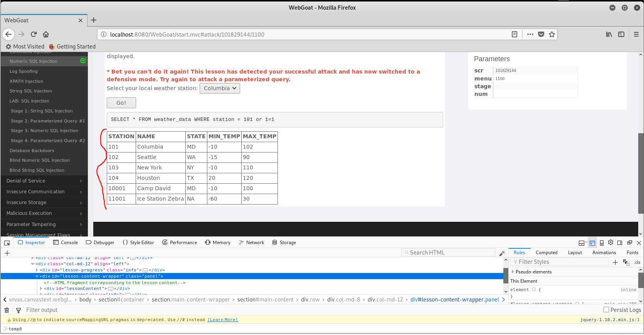Close the WebGoat browser tab
644x335 pixels.
click(80, 20)
